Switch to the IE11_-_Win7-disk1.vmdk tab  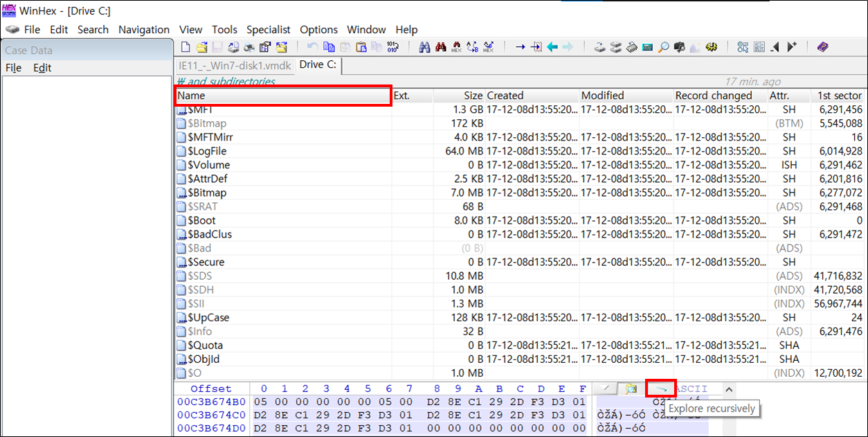(x=235, y=65)
